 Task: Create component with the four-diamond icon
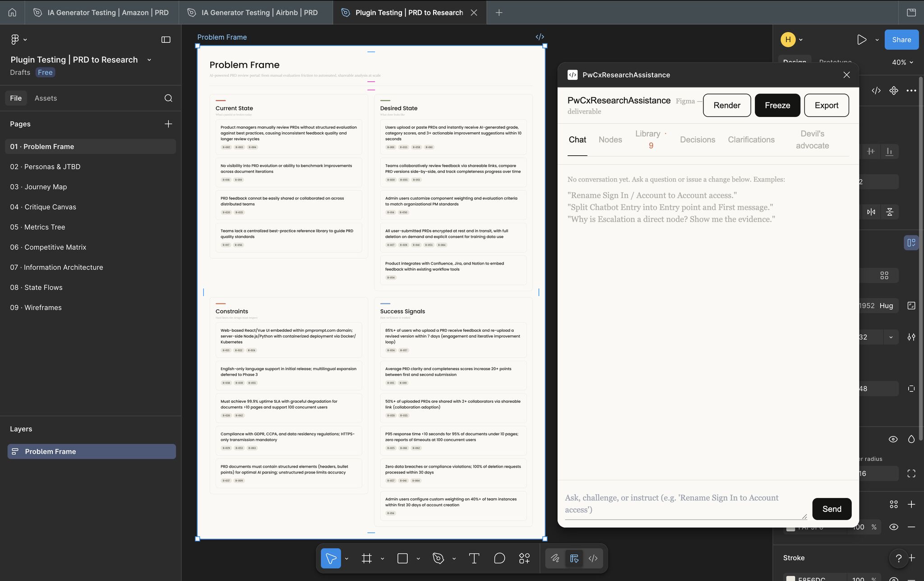893,90
